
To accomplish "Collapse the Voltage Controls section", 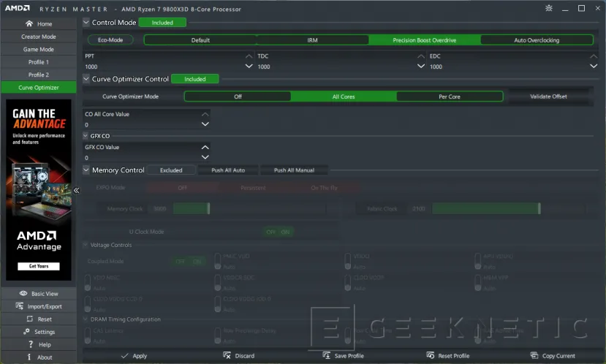I will pos(86,245).
